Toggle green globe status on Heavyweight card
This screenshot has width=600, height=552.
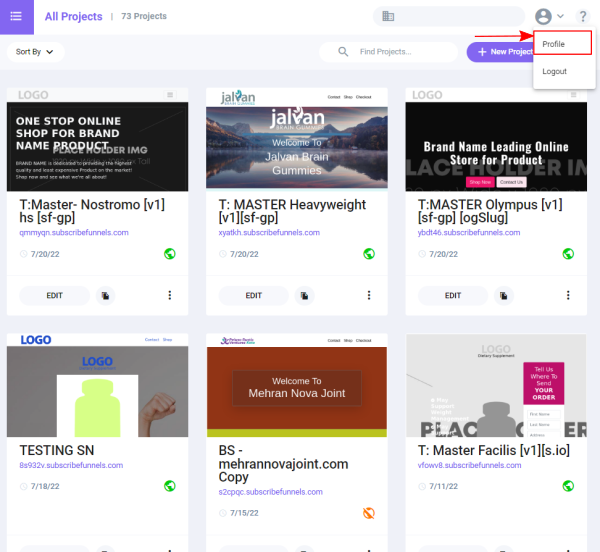[x=369, y=254]
